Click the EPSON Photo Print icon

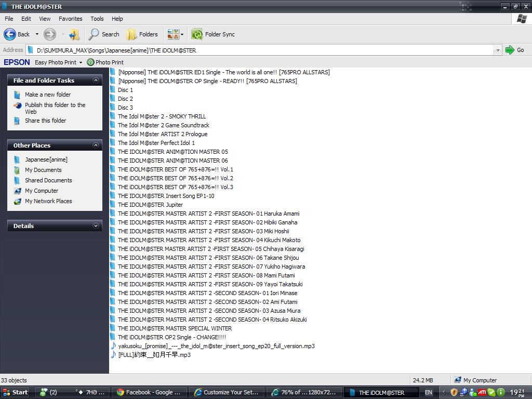90,62
